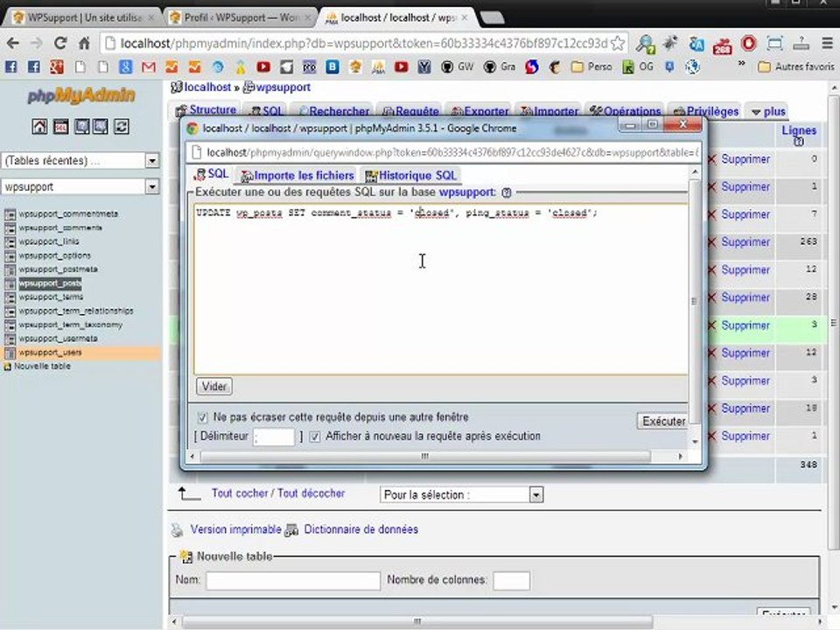Click SQL help question mark icon
This screenshot has width=840, height=630.
pos(507,192)
